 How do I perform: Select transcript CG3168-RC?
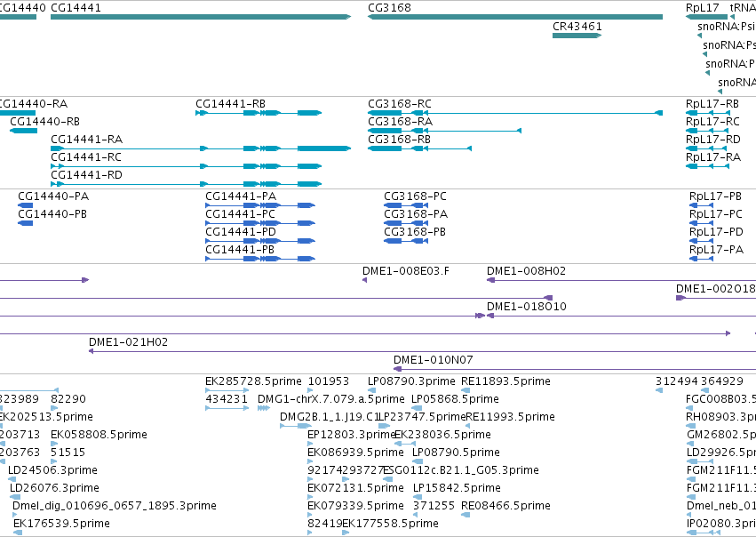click(515, 113)
